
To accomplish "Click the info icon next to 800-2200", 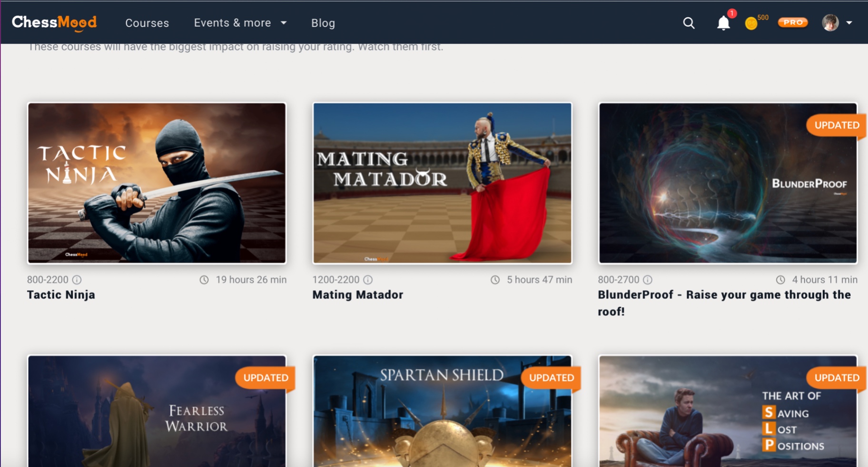I will coord(77,280).
